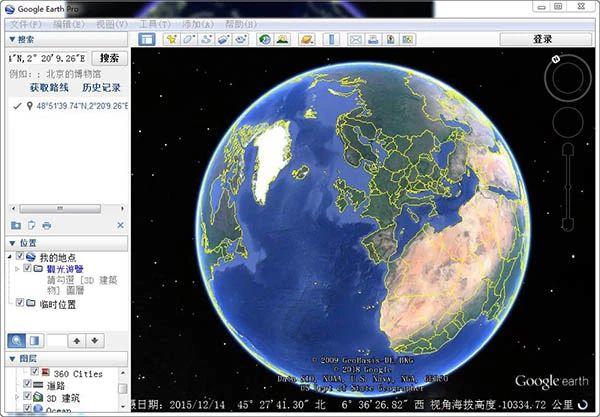Toggle the 道路 roads layer checkbox
Viewport: 600px width, 417px height.
click(x=27, y=384)
